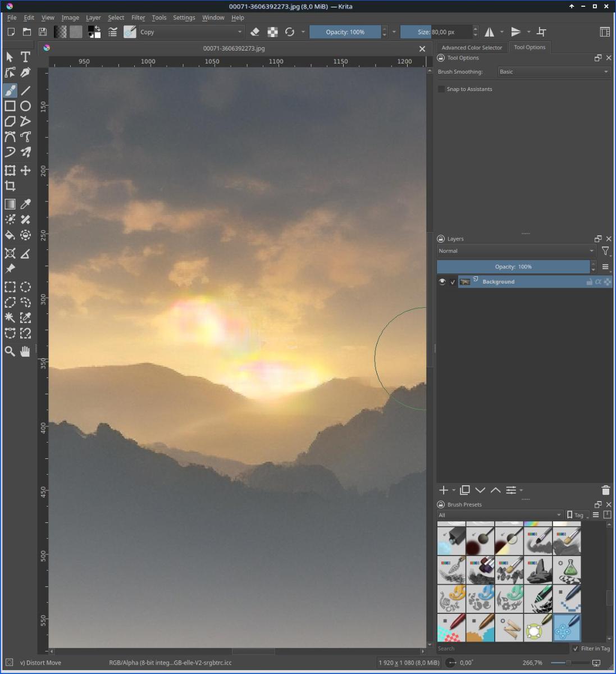Expand vertical mirror options arrow
This screenshot has height=674, width=616.
(x=528, y=32)
